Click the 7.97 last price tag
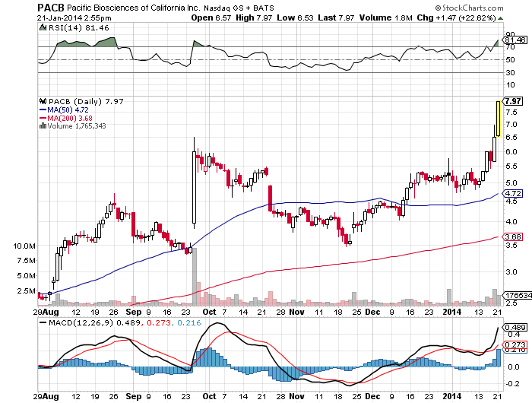532x403 pixels. [513, 101]
